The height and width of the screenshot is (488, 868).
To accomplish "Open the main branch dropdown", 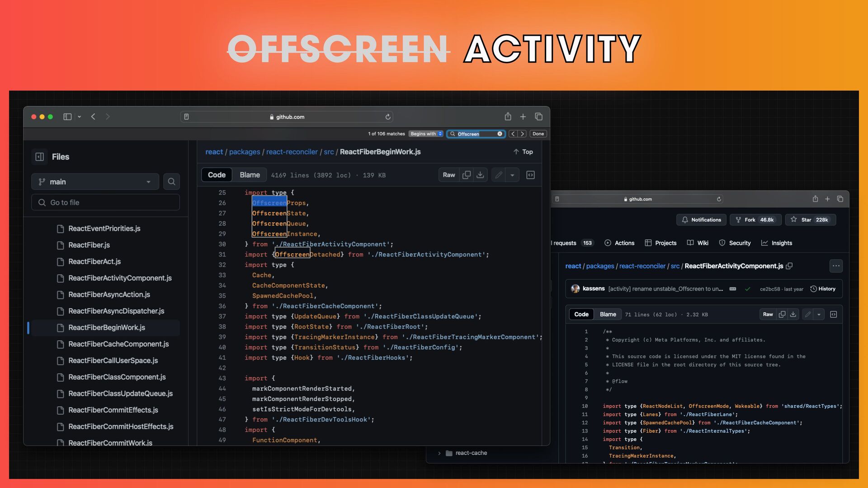I will pos(95,182).
